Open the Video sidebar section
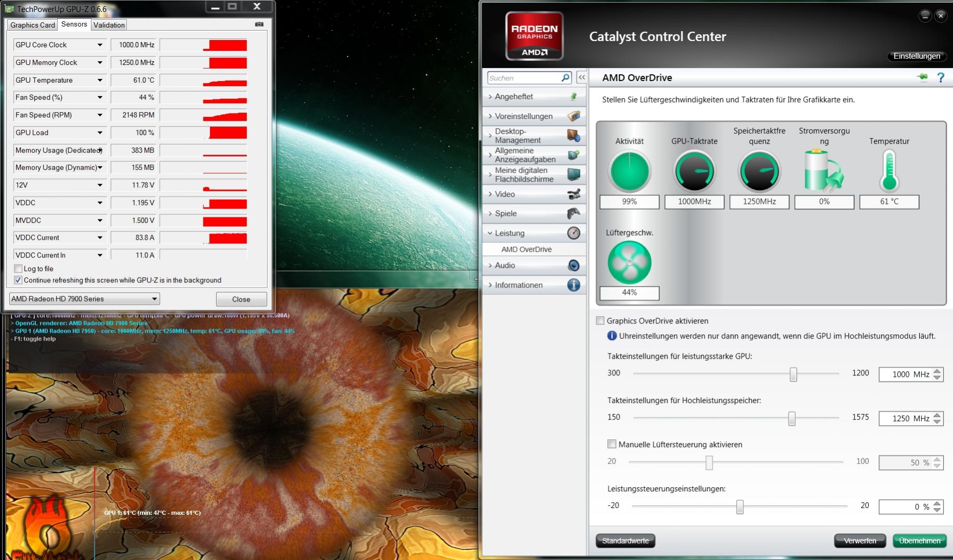 tap(534, 194)
